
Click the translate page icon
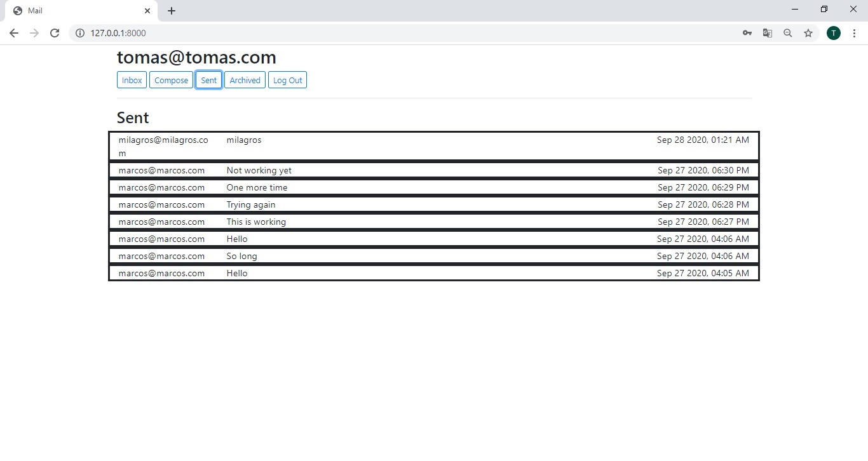(768, 33)
